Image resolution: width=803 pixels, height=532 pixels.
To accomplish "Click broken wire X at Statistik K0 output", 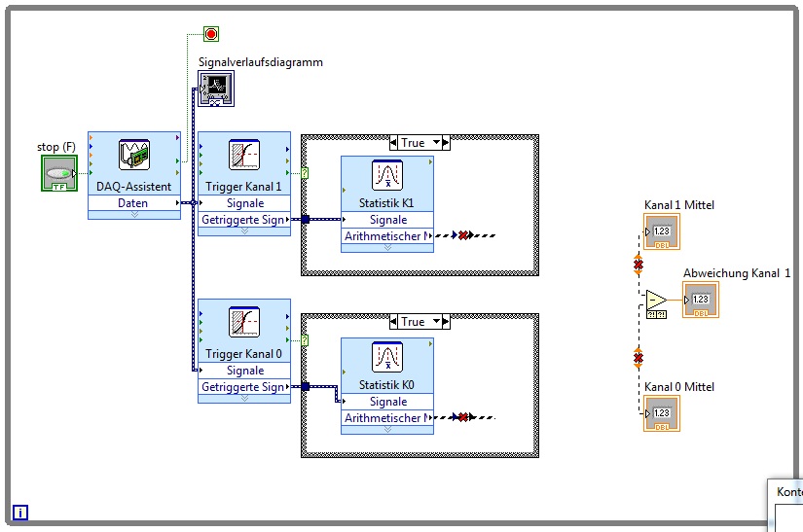I will pos(463,417).
